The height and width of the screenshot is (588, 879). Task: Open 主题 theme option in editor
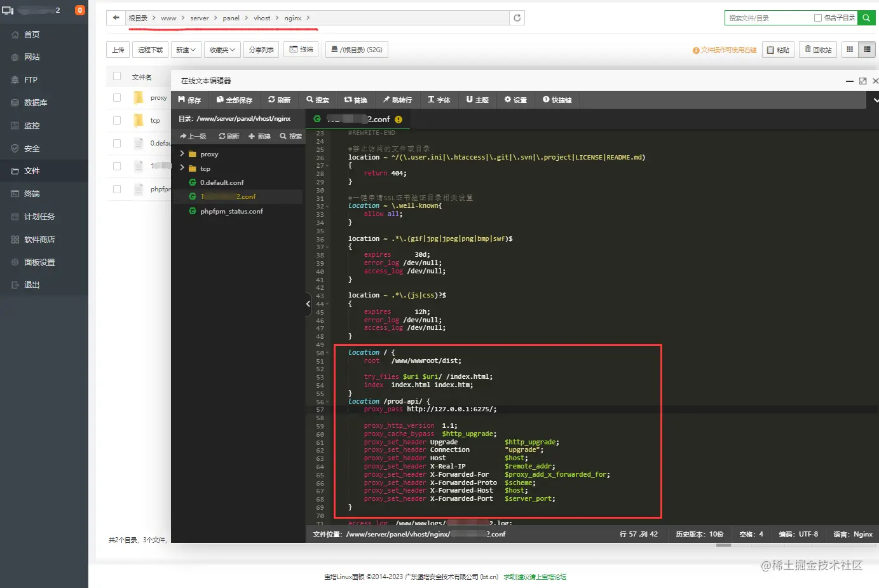[477, 100]
